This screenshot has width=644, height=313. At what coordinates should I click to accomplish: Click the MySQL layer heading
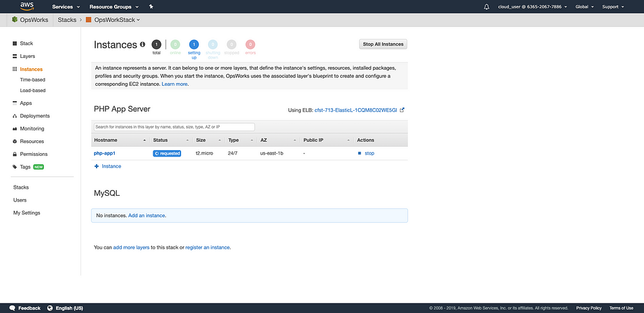click(107, 193)
